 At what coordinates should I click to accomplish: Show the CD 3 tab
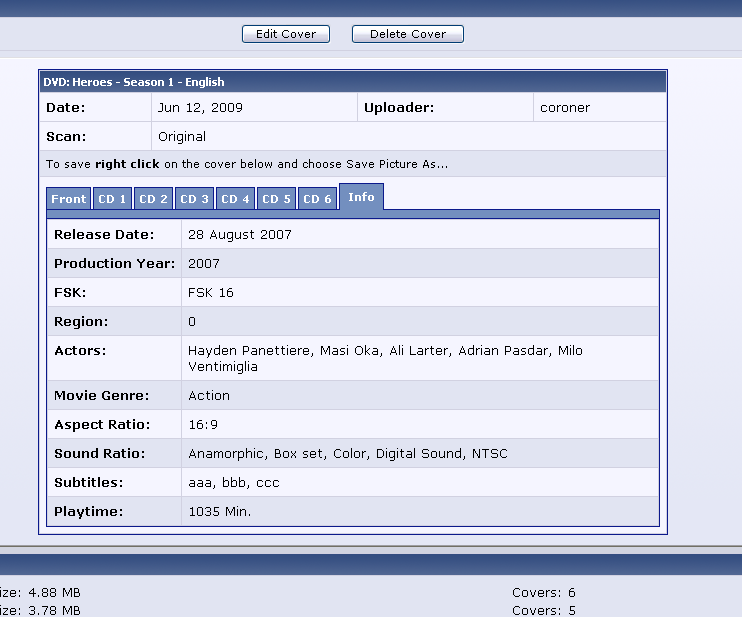(x=194, y=199)
